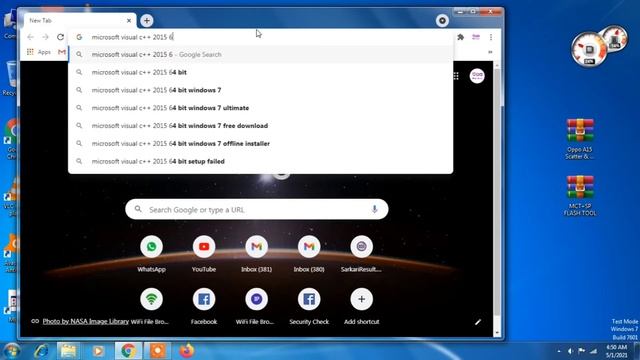
Task: Click the scrollbar down arrow
Action: point(497,333)
